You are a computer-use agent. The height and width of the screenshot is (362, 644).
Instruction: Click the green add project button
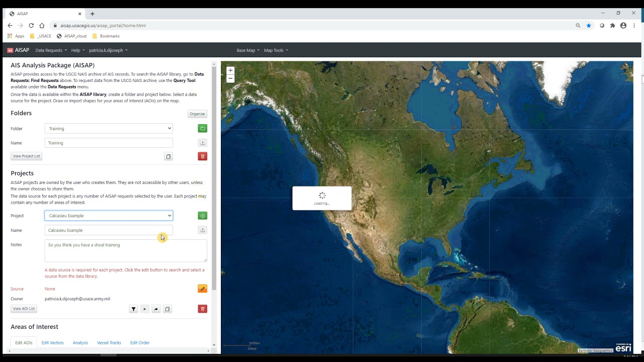202,216
